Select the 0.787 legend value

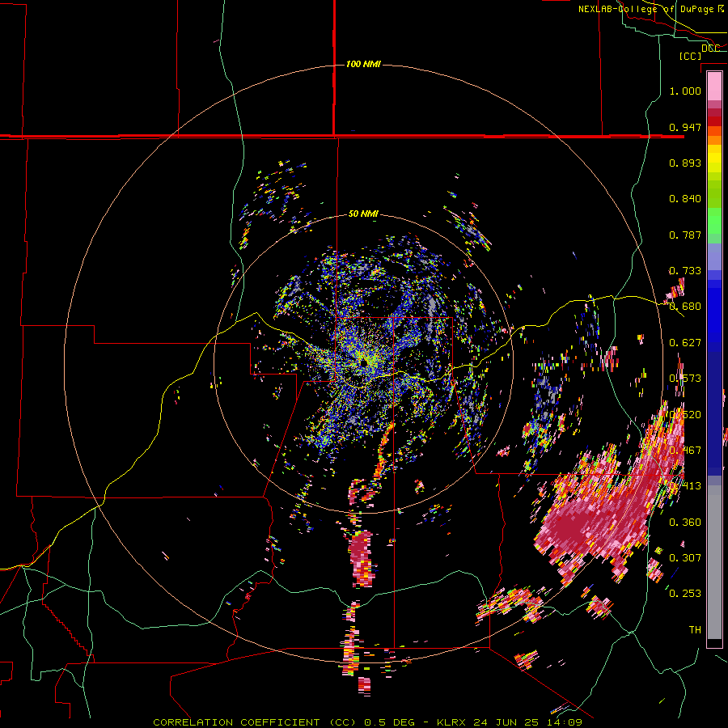685,235
